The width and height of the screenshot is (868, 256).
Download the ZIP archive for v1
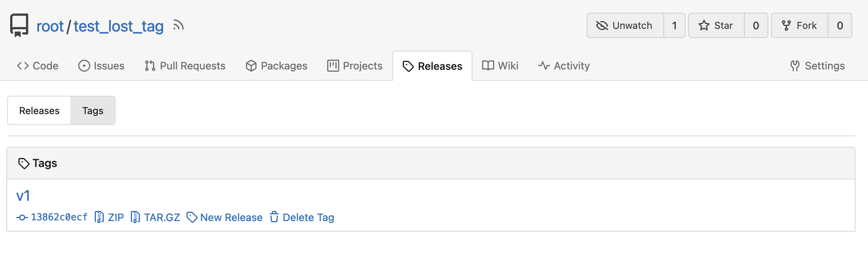[109, 217]
